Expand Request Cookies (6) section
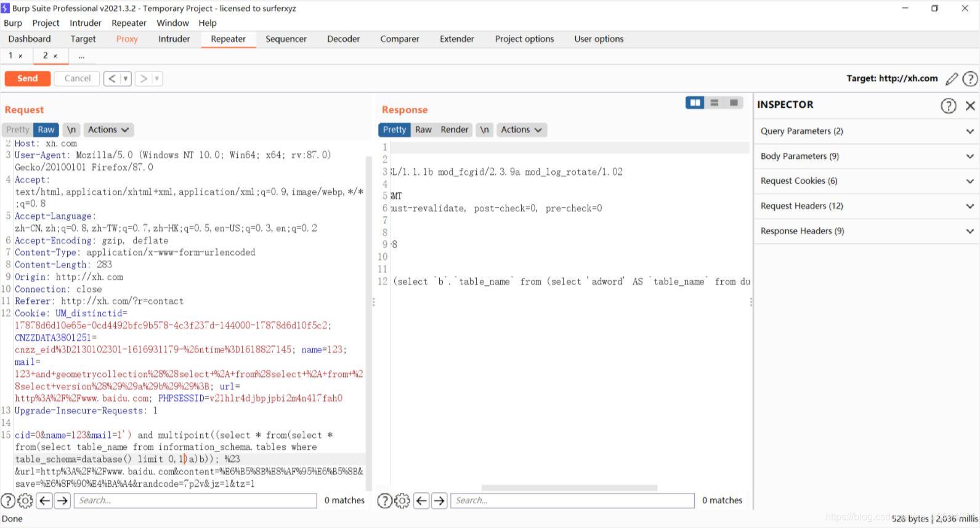This screenshot has height=528, width=980. coord(866,181)
